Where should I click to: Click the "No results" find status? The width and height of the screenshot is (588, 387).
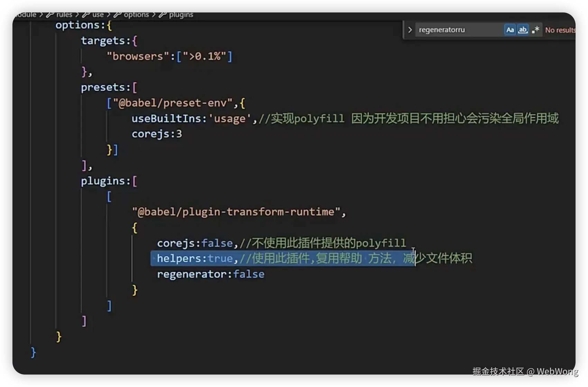(x=560, y=30)
